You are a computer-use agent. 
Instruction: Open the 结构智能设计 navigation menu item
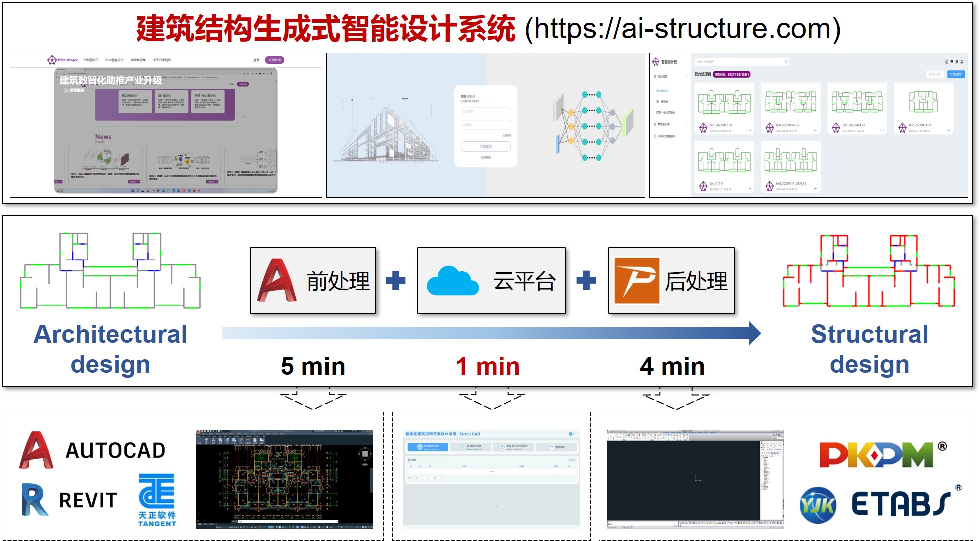(x=114, y=60)
